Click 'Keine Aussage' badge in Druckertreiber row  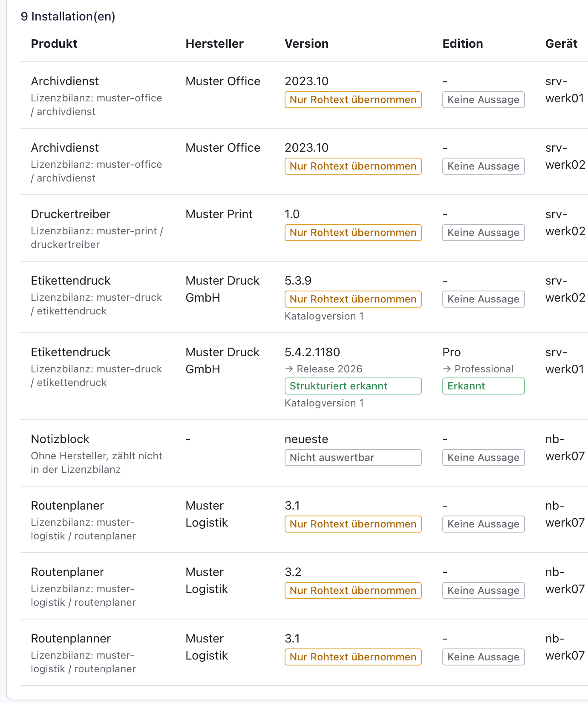click(x=483, y=233)
